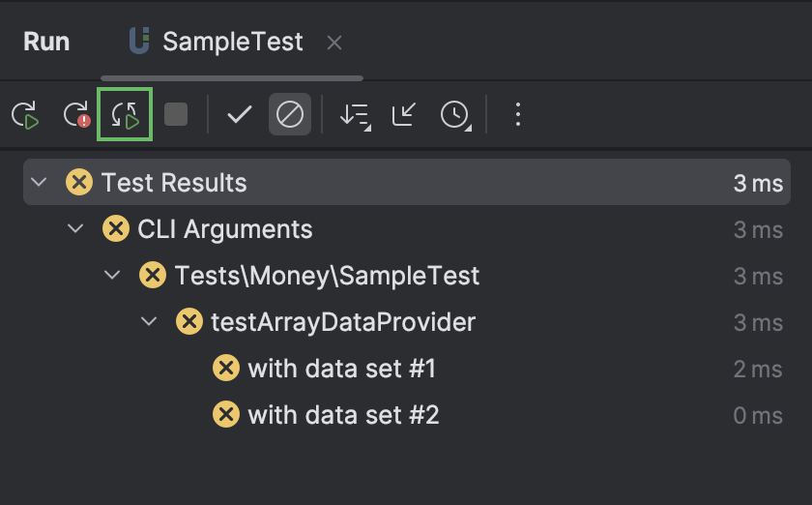
Task: Click the Rerun tests icon
Action: click(x=25, y=114)
